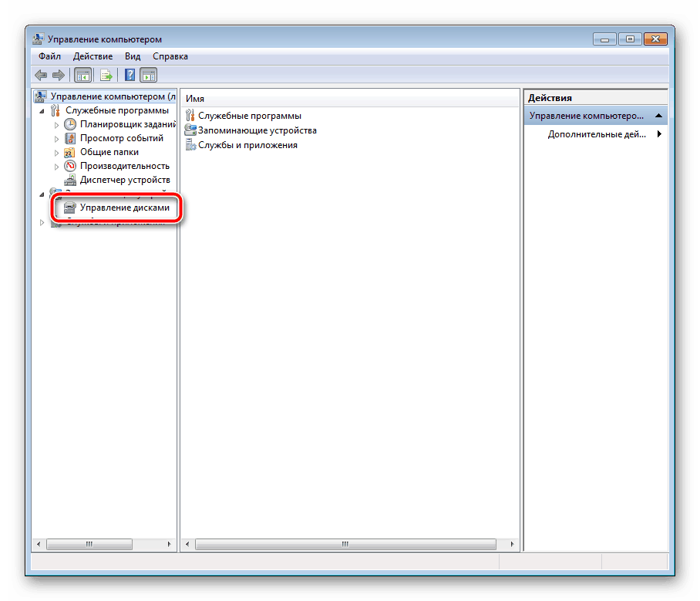Viewport: 700px width, 601px height.
Task: Click the Службы и приложения icon in list
Action: pyautogui.click(x=190, y=145)
